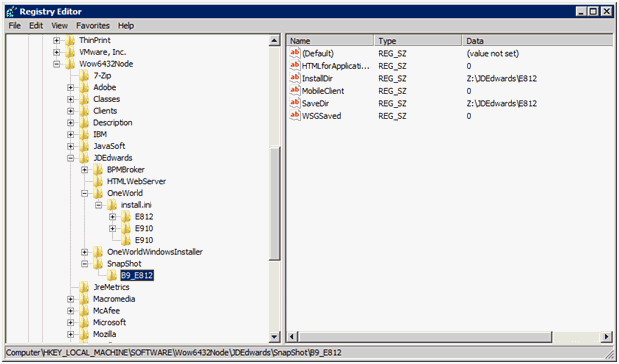The width and height of the screenshot is (619, 364).
Task: Click the tree pane scroll up arrow
Action: (274, 40)
